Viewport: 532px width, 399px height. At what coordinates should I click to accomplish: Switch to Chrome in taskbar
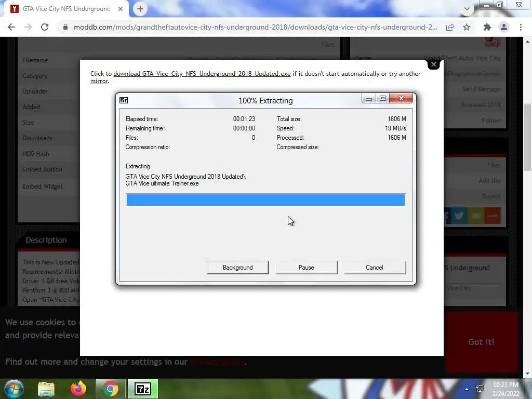[x=111, y=389]
